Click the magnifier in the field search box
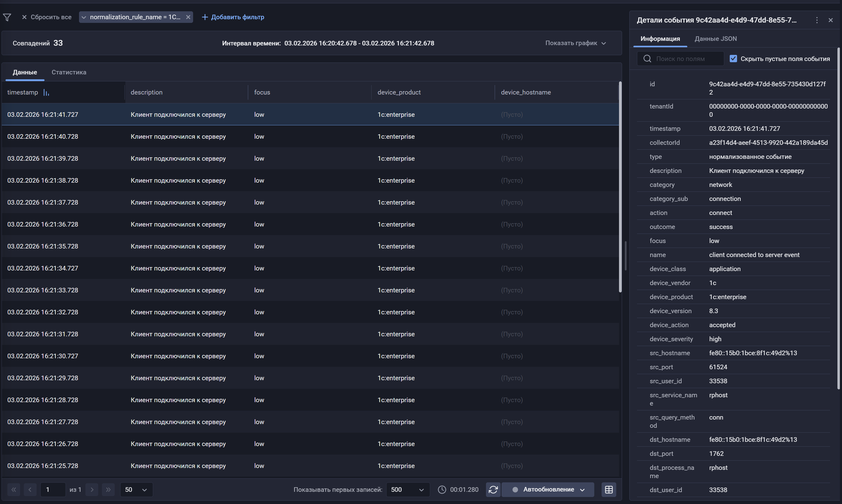The image size is (842, 504). (x=647, y=59)
